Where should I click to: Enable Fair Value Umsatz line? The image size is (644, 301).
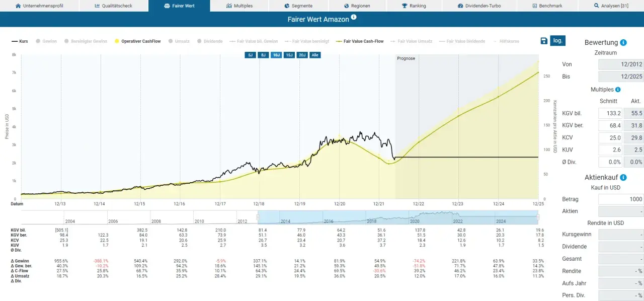pyautogui.click(x=411, y=41)
